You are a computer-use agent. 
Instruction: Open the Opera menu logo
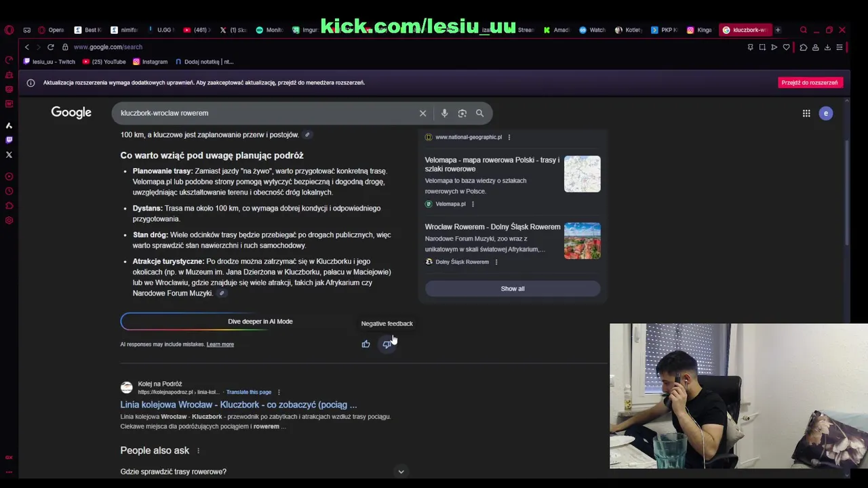[9, 30]
